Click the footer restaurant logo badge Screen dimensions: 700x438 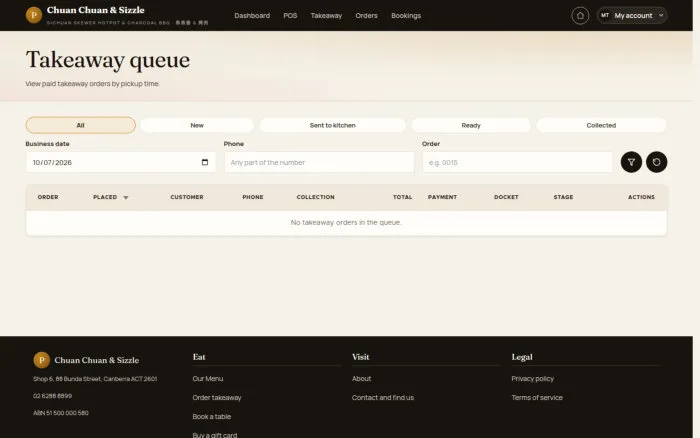tap(42, 360)
